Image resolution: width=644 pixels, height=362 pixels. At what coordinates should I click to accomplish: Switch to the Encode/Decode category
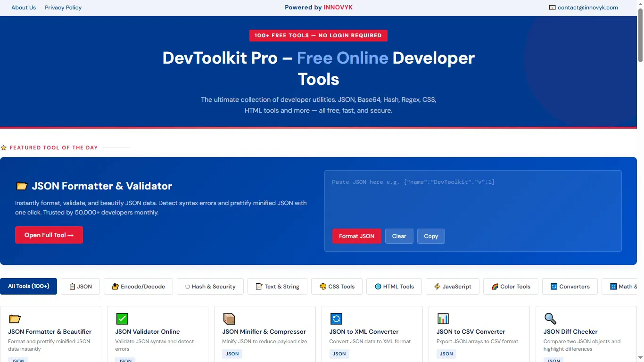139,286
